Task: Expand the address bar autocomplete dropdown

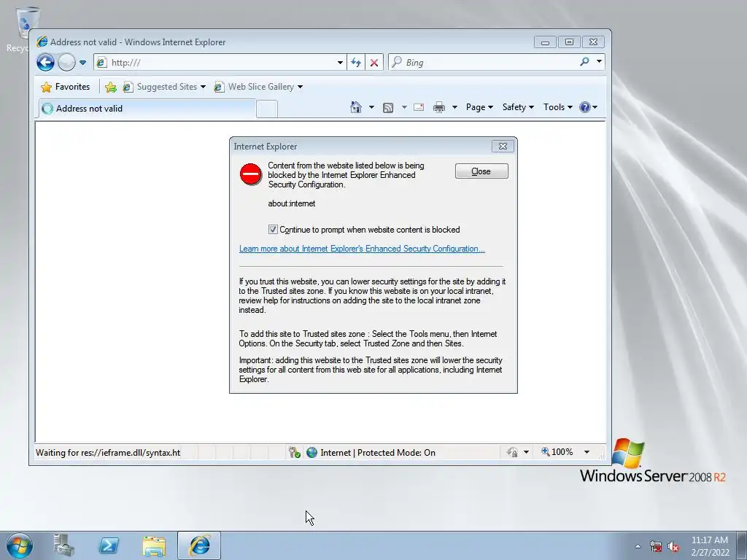Action: pyautogui.click(x=340, y=63)
